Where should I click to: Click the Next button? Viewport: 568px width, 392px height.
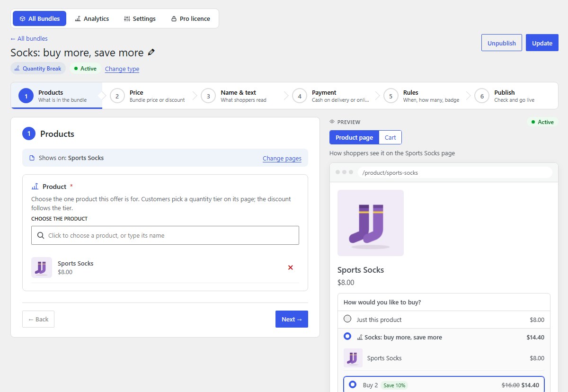point(292,319)
